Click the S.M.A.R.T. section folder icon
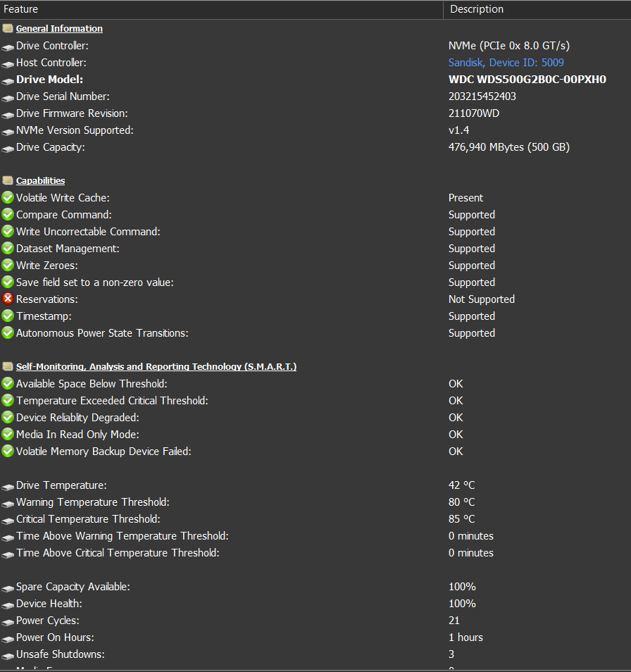 click(x=8, y=366)
